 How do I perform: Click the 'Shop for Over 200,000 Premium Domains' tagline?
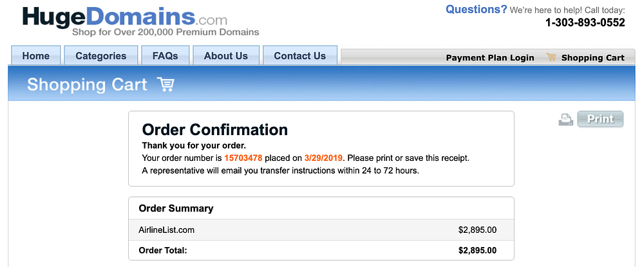pos(165,32)
